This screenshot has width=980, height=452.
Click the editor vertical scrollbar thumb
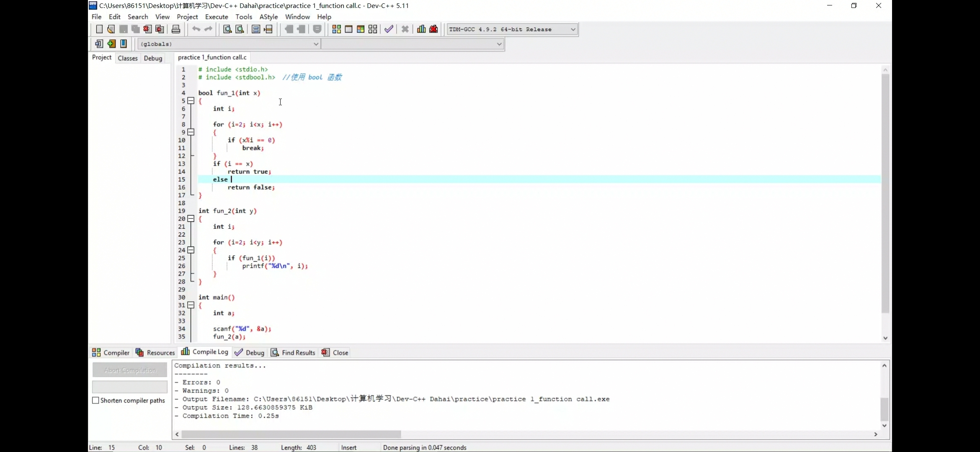point(885,193)
